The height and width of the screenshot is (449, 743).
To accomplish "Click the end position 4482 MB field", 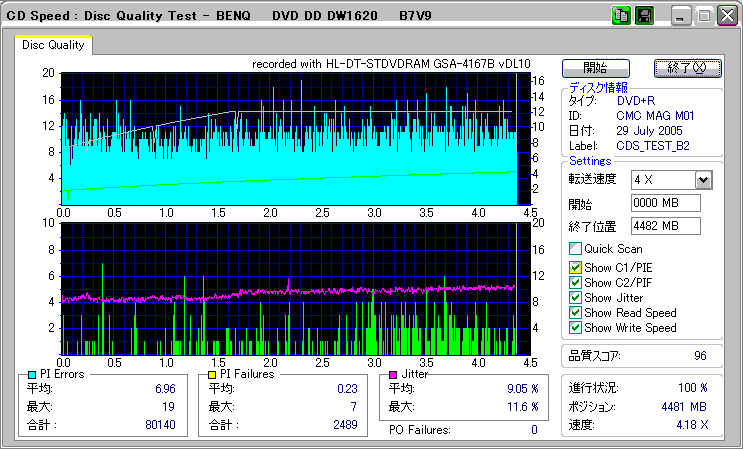I will click(665, 226).
